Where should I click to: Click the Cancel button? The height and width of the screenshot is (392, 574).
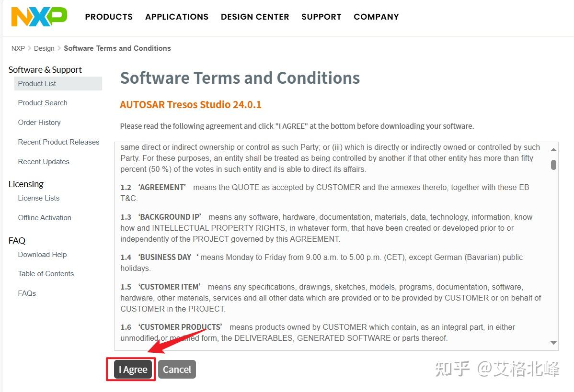(x=177, y=369)
